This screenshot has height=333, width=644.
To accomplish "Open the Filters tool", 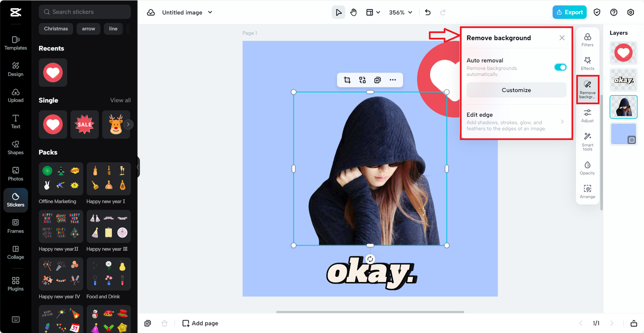I will coord(587,40).
